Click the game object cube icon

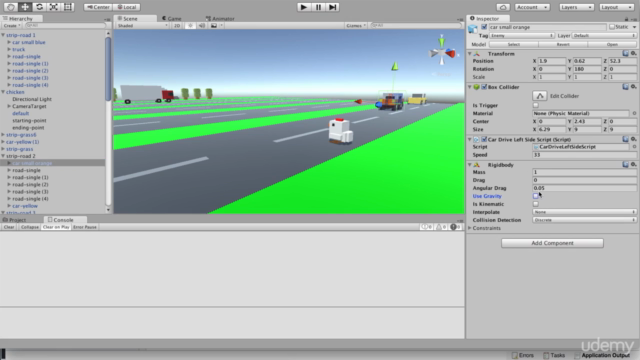pos(473,29)
